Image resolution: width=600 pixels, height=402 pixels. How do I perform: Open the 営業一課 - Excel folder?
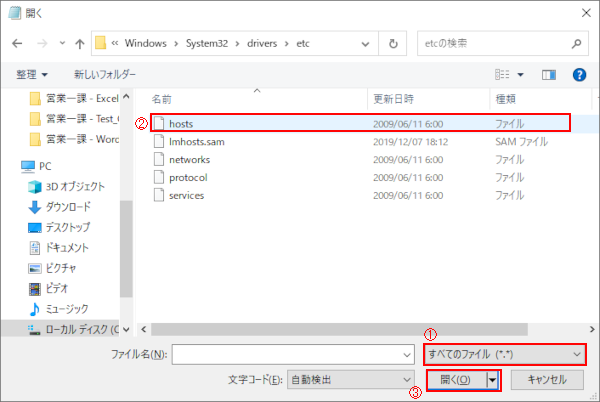[74, 99]
